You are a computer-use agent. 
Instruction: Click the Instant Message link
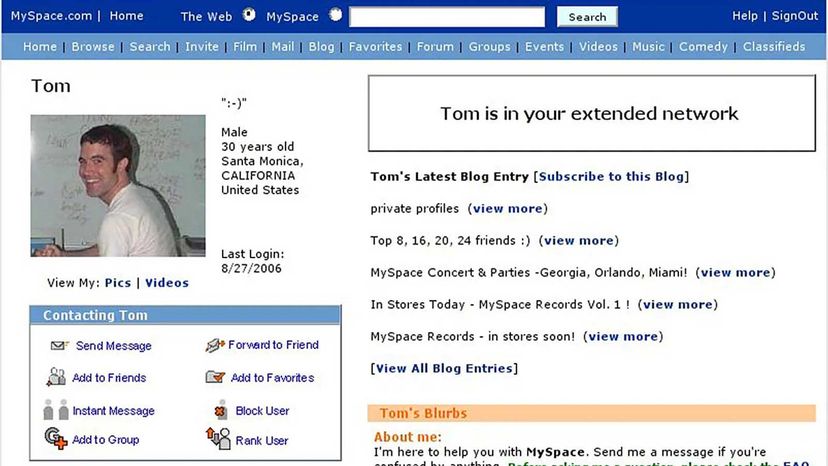(x=114, y=411)
